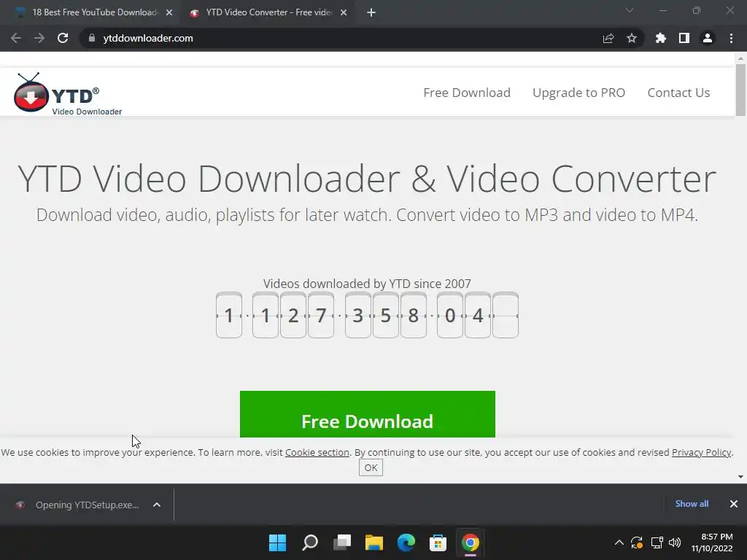747x560 pixels.
Task: Click the scrollbar up arrow
Action: click(x=740, y=58)
